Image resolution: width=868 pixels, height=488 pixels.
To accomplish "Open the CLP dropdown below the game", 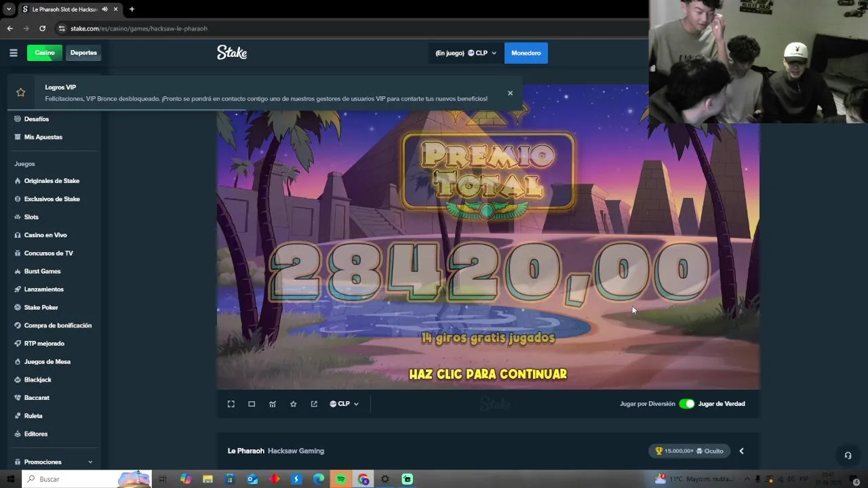I will tap(344, 404).
